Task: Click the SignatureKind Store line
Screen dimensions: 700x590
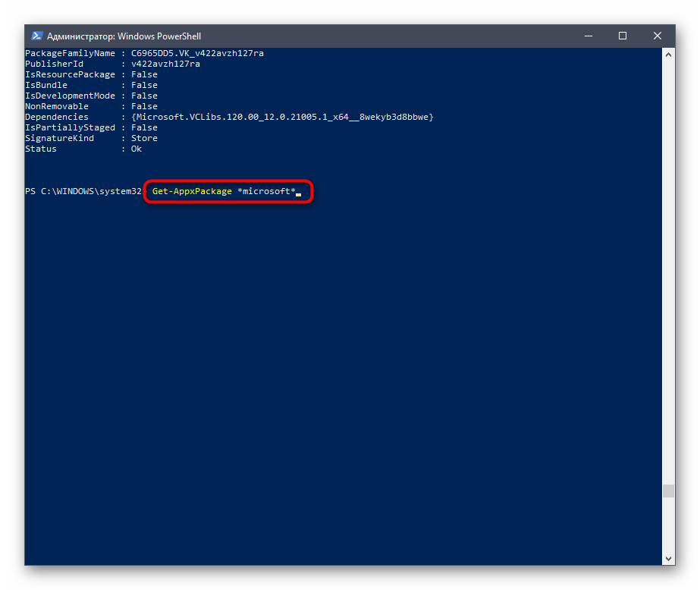Action: pos(91,138)
